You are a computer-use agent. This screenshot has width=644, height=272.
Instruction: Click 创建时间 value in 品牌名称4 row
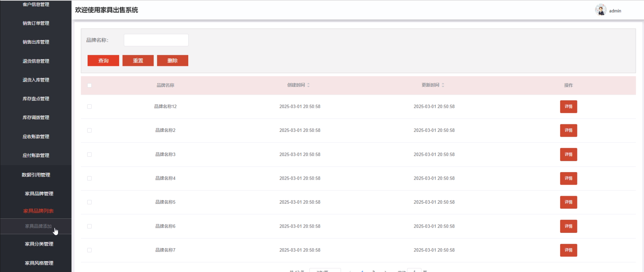(300, 178)
